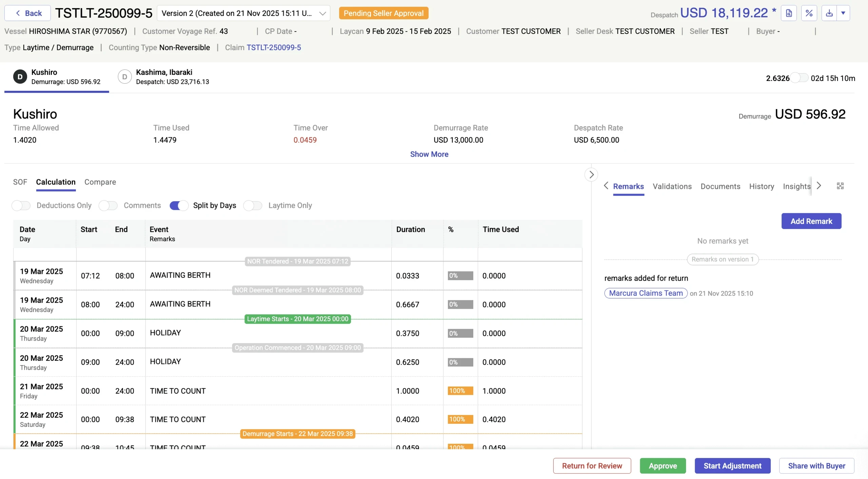The width and height of the screenshot is (868, 479).
Task: Switch to the SOF tab
Action: click(x=20, y=182)
